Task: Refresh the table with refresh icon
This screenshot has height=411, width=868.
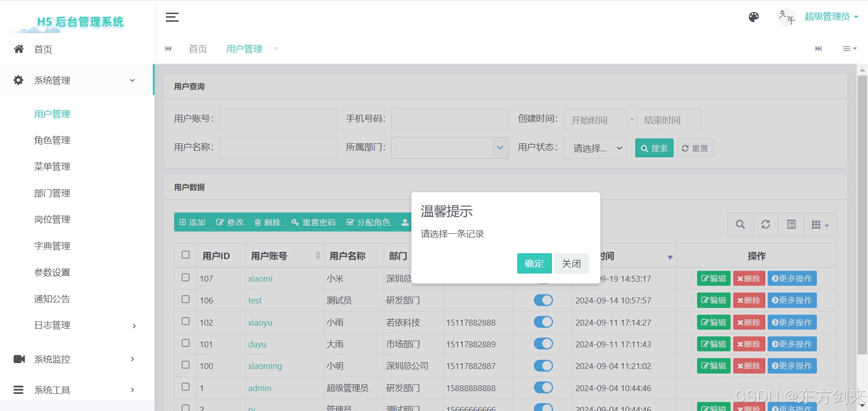Action: [765, 224]
